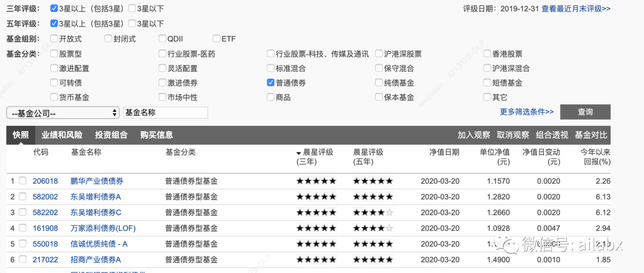Select row checkbox for 东吴增利债券C

(x=23, y=212)
